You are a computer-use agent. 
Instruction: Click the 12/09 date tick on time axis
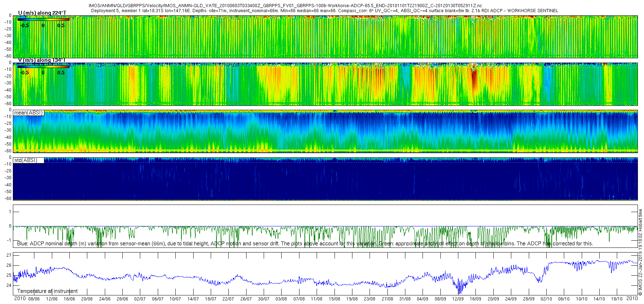pyautogui.click(x=458, y=299)
